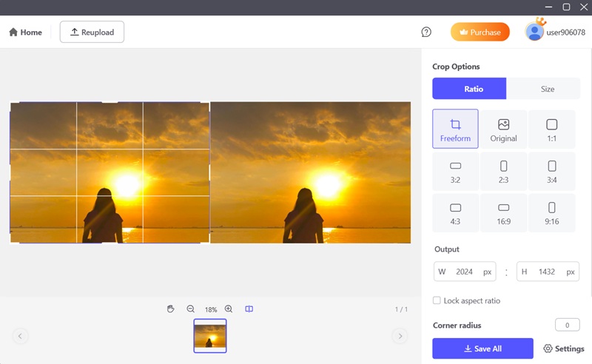
Task: Select the hand pan tool
Action: point(171,309)
